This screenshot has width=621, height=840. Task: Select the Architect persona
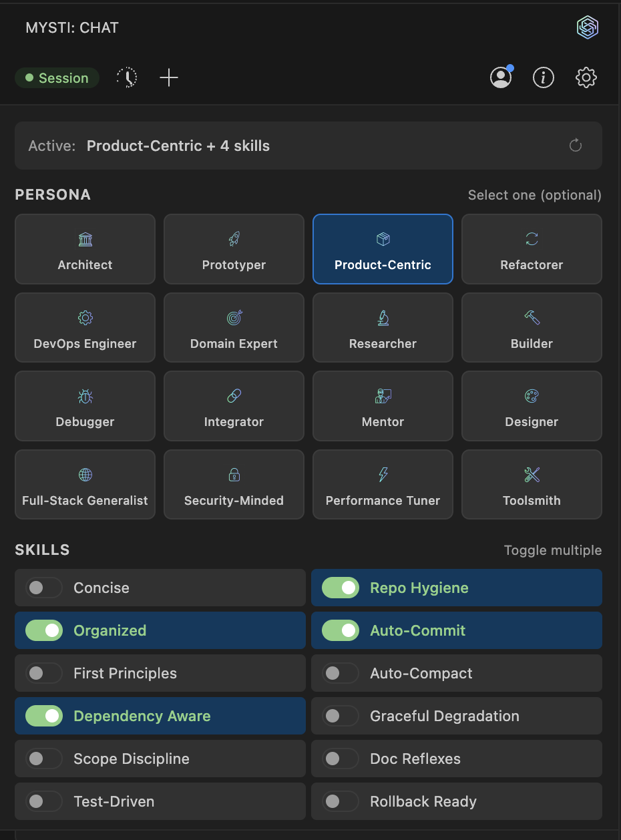click(x=85, y=249)
